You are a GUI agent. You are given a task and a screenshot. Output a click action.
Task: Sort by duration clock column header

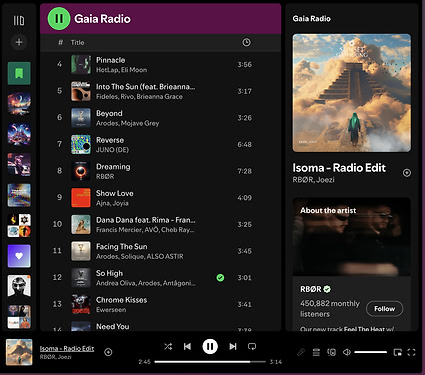246,42
